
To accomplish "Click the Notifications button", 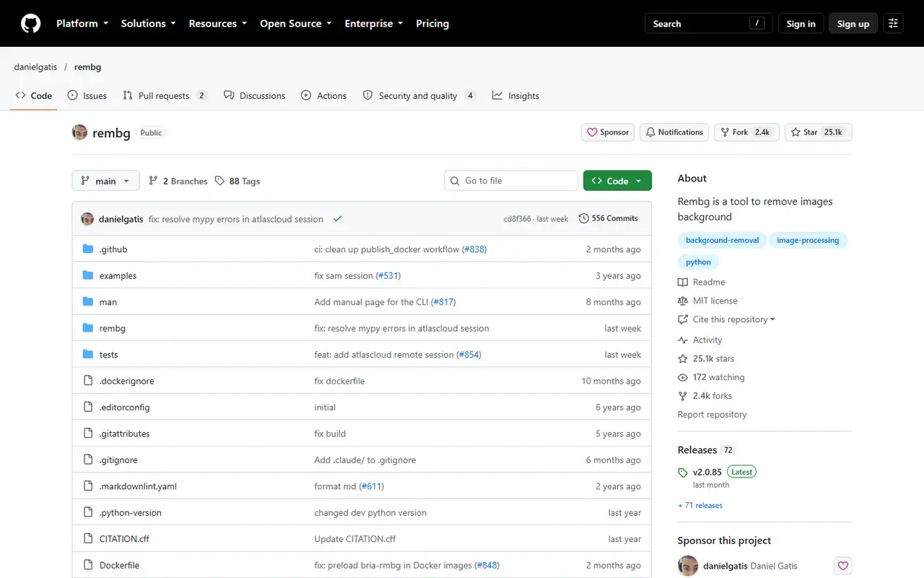I will [674, 132].
